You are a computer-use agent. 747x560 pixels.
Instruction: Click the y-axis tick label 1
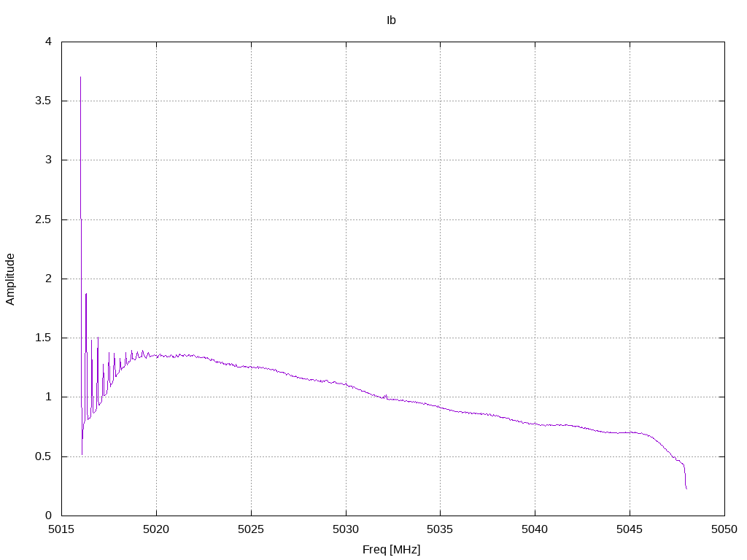pyautogui.click(x=48, y=397)
